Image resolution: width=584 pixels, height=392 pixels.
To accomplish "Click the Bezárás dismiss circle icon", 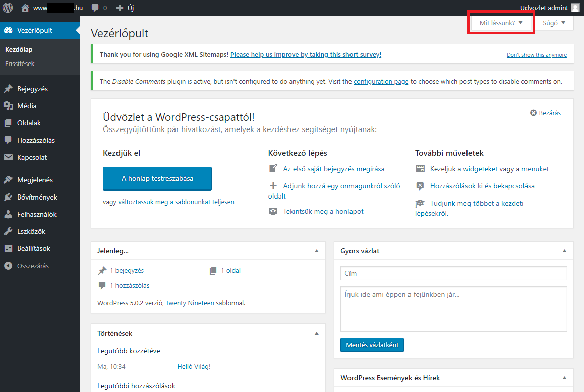I will click(x=534, y=113).
